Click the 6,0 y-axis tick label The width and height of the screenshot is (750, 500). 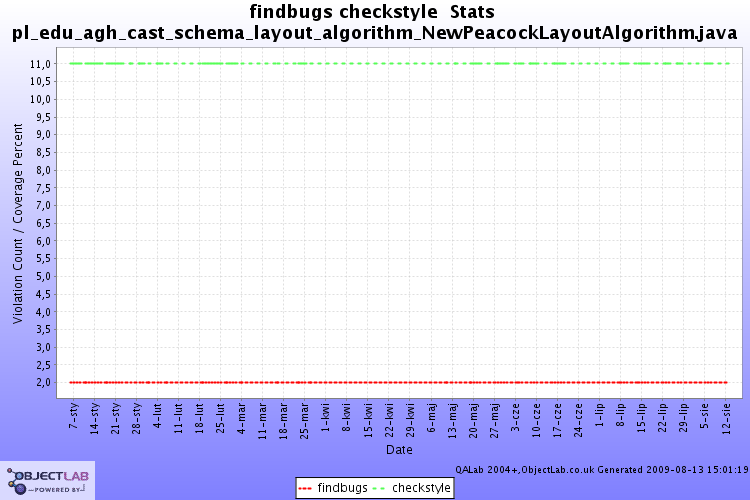[x=43, y=241]
